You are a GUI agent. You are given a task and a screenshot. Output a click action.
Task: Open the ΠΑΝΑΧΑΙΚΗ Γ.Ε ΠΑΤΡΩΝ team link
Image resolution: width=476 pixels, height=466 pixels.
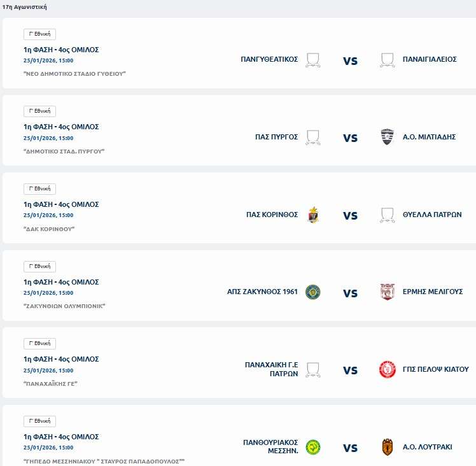(272, 369)
